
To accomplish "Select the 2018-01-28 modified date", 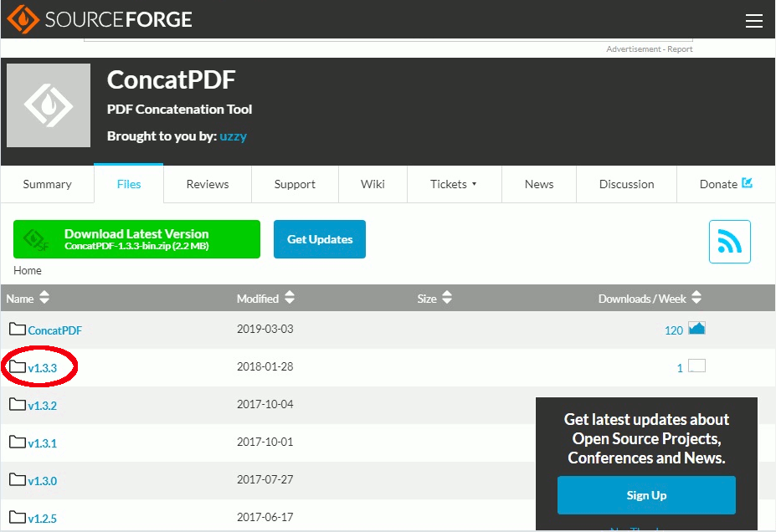I will [265, 366].
